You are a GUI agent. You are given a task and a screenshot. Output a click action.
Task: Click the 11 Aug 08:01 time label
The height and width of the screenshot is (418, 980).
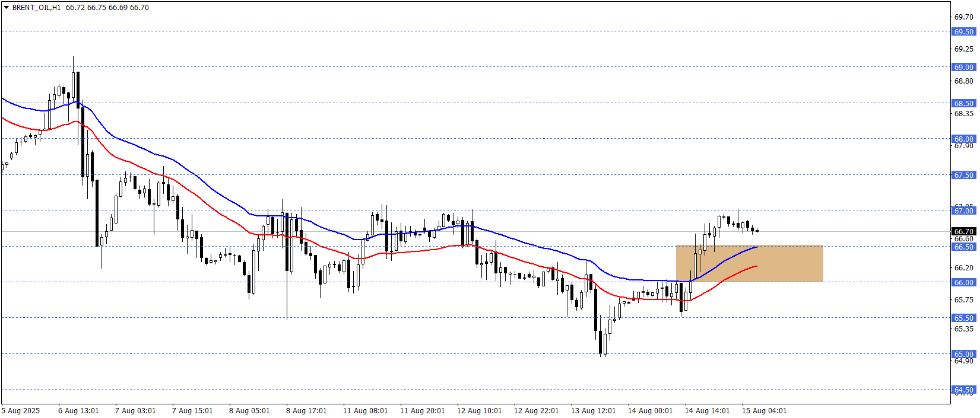pyautogui.click(x=366, y=410)
